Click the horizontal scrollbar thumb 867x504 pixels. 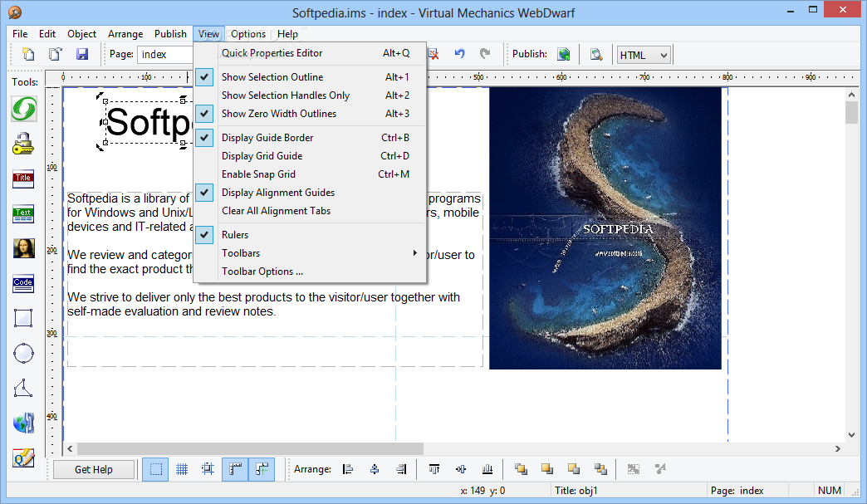(x=250, y=448)
